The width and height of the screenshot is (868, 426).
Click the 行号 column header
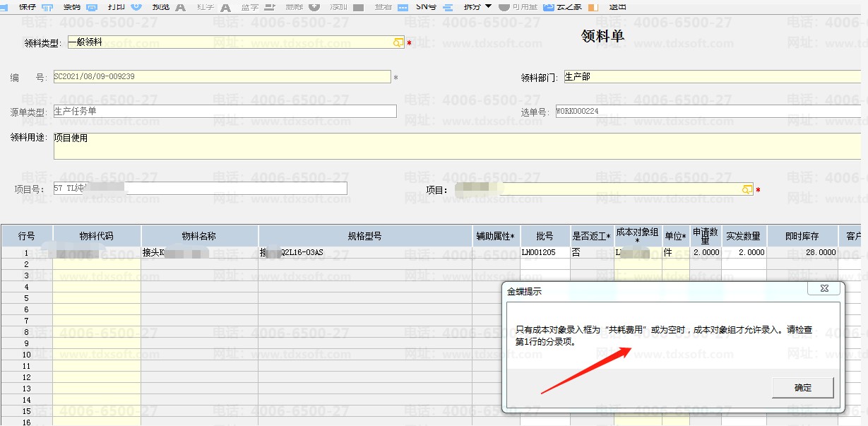(x=27, y=236)
